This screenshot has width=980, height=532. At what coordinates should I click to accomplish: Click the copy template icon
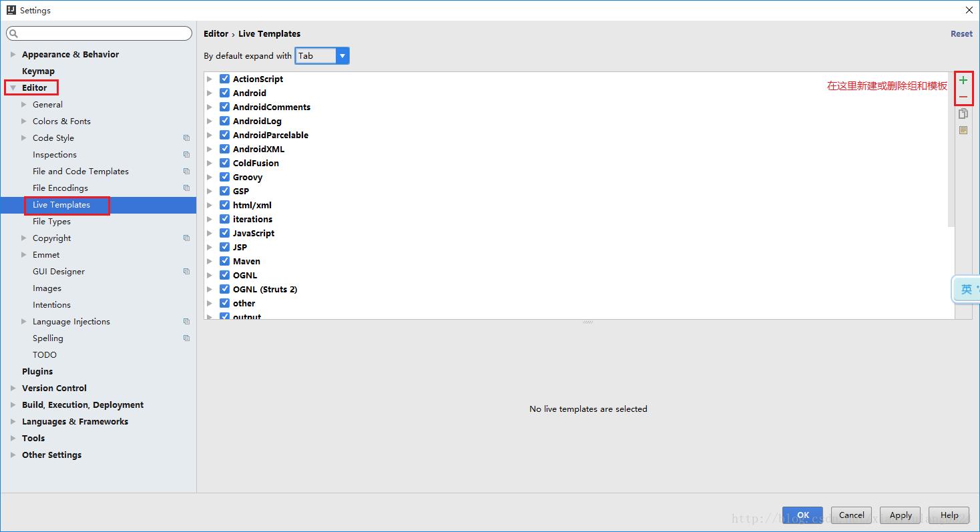(963, 113)
